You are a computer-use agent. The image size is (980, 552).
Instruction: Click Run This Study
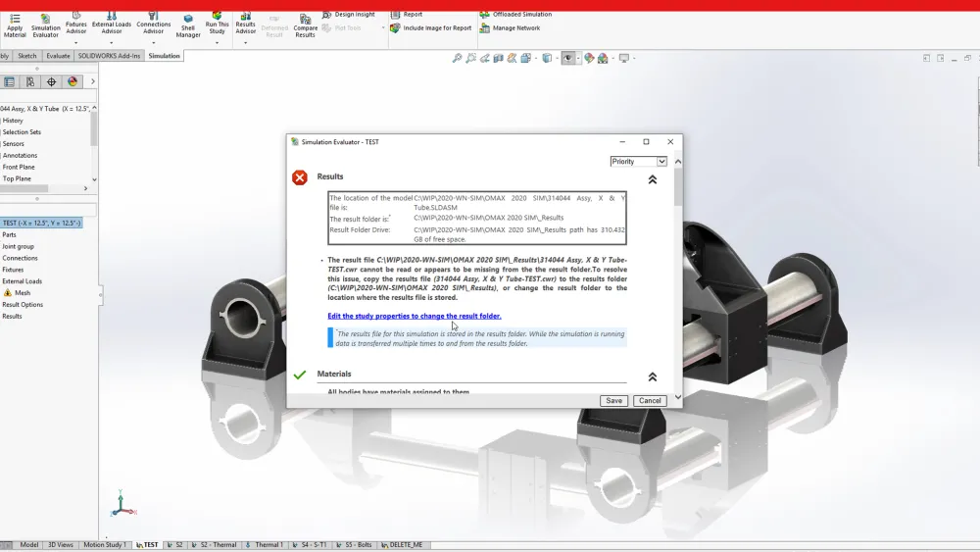pyautogui.click(x=217, y=24)
